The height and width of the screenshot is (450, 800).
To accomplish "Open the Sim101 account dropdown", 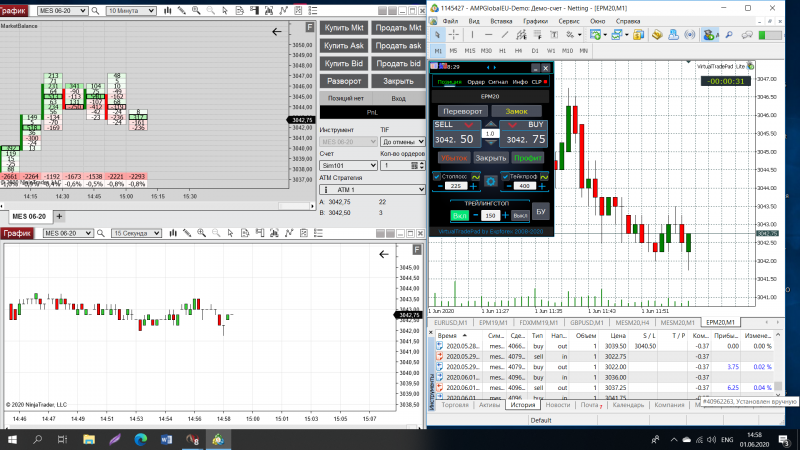I will [x=348, y=165].
